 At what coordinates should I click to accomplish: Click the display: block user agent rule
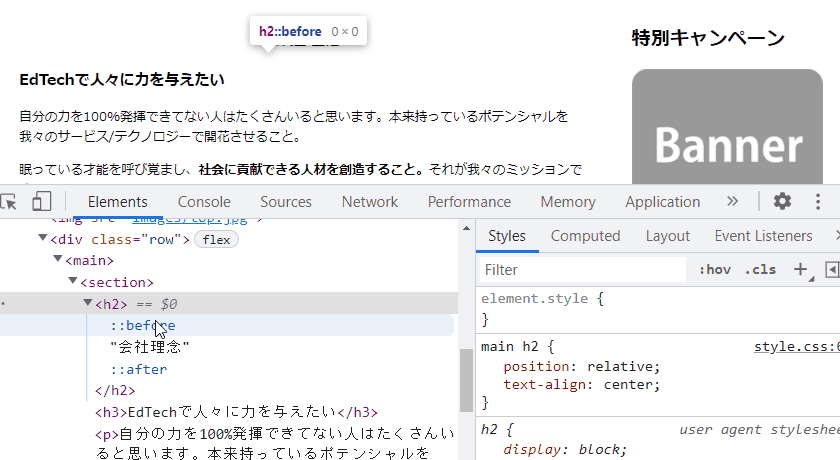tap(565, 449)
